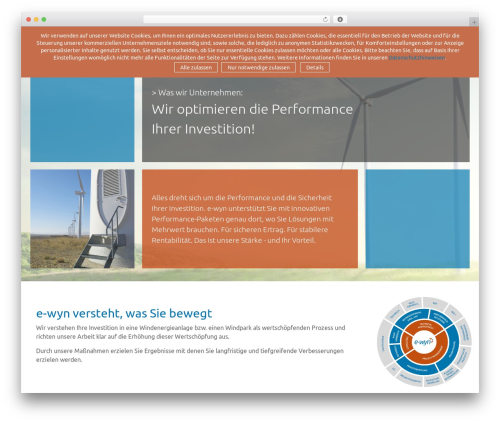Click the browser reload icon

pos(325,19)
